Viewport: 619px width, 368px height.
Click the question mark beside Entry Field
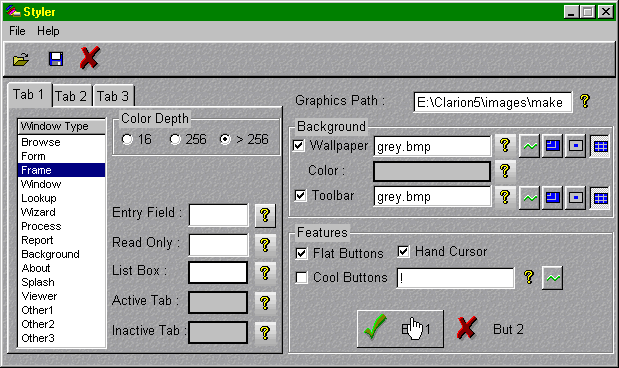(265, 216)
